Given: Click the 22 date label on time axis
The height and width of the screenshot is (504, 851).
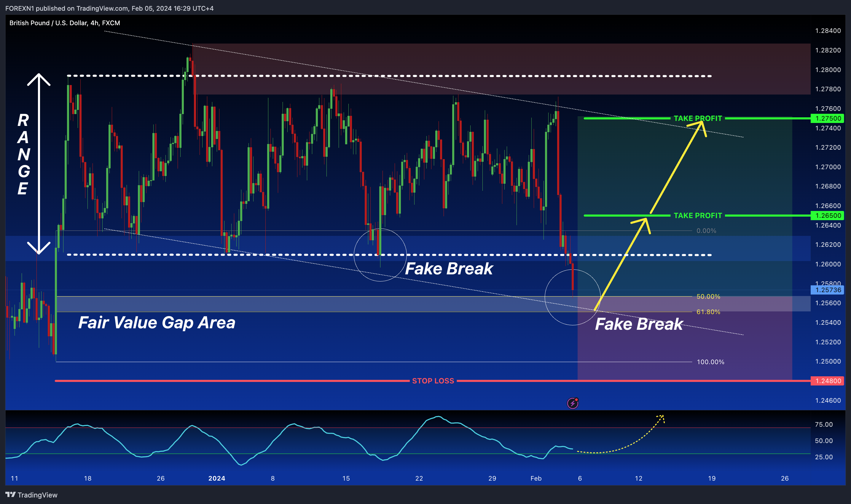Looking at the screenshot, I should (419, 479).
